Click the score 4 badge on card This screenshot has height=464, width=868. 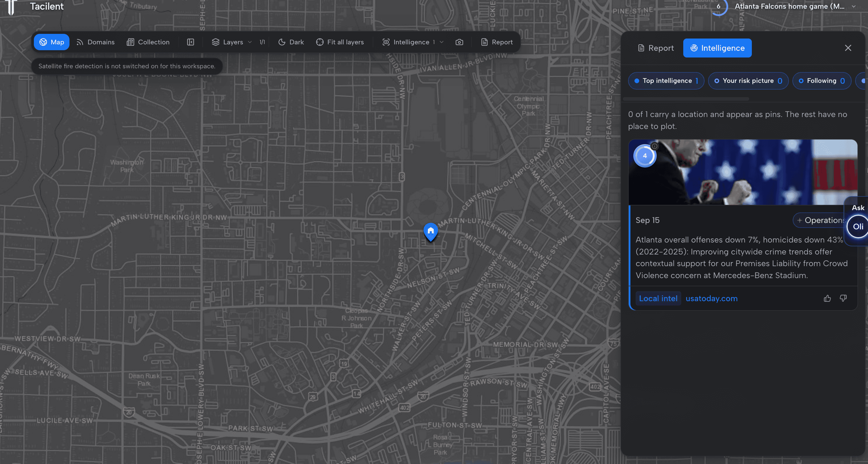[x=645, y=156]
